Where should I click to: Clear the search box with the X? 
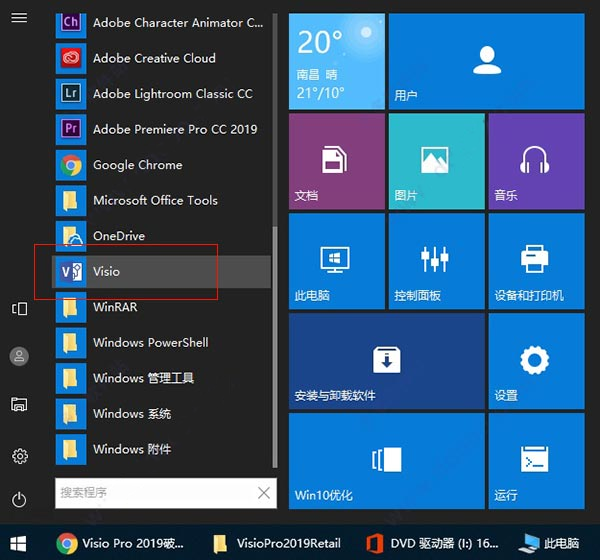[264, 493]
